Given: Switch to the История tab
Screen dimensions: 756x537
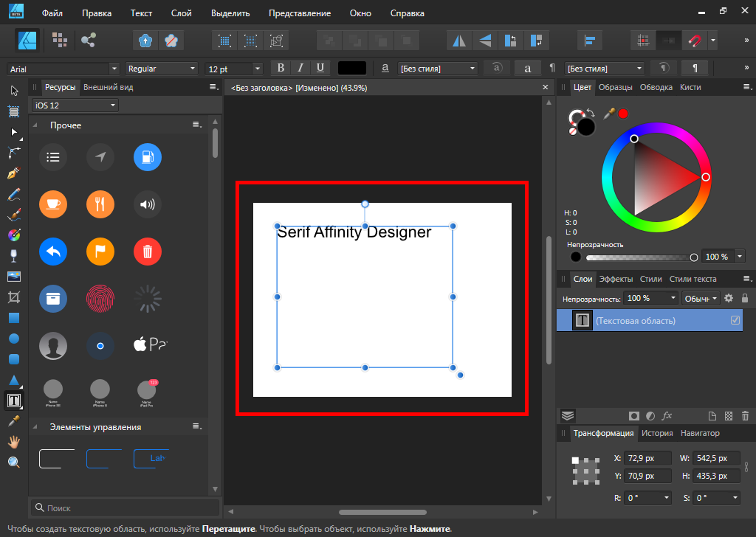Looking at the screenshot, I should [x=656, y=433].
